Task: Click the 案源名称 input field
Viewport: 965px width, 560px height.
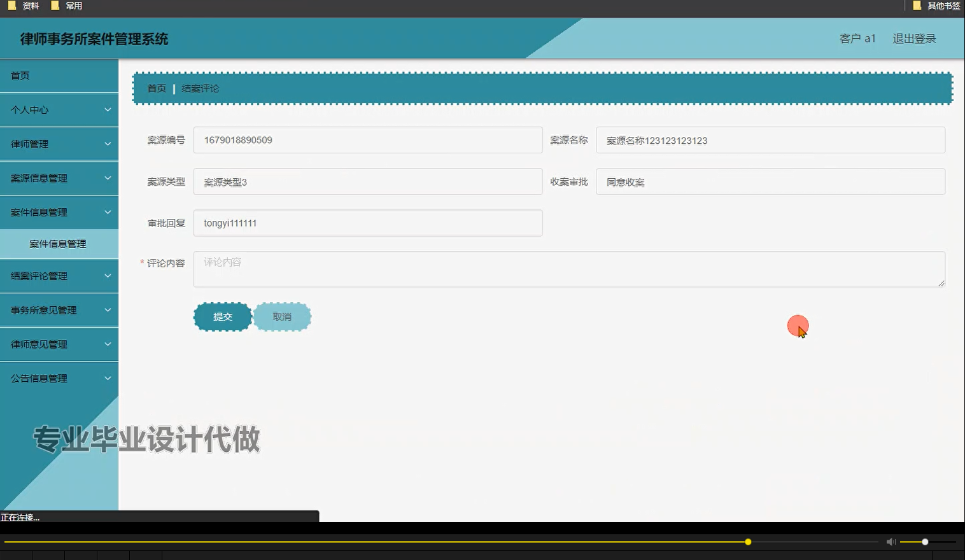Action: point(770,140)
